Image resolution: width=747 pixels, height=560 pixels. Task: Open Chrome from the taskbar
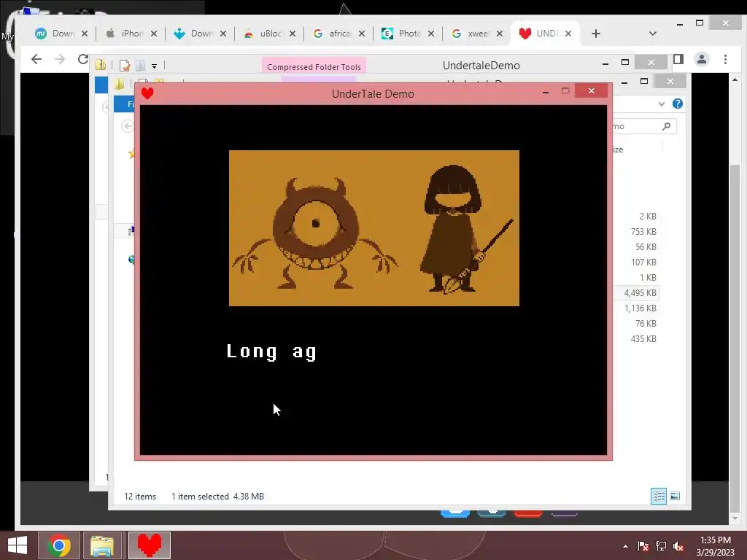59,545
